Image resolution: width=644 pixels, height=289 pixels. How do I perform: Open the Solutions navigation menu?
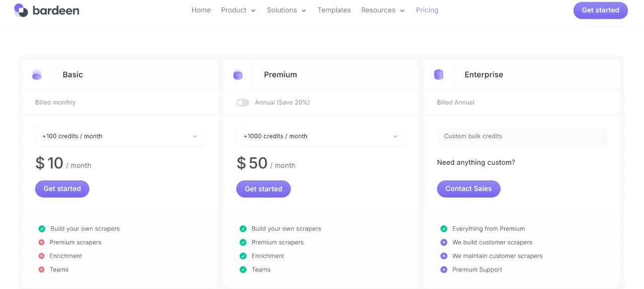coord(286,10)
